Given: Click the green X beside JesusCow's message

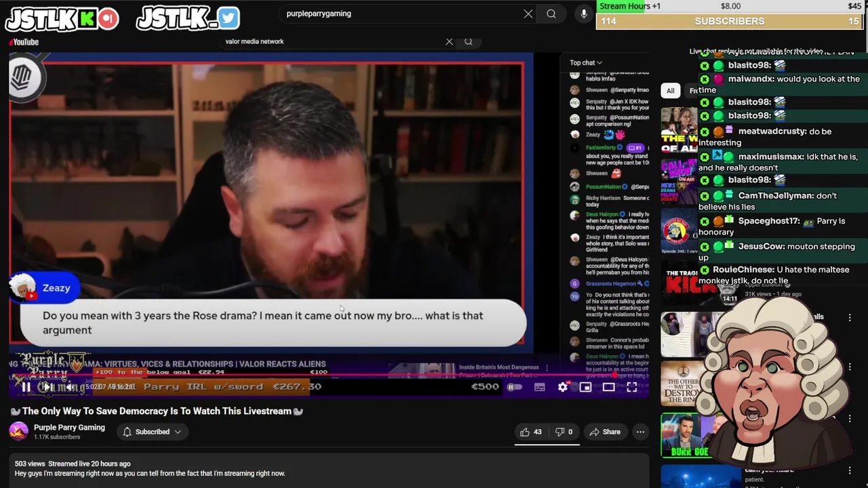Looking at the screenshot, I should 705,247.
